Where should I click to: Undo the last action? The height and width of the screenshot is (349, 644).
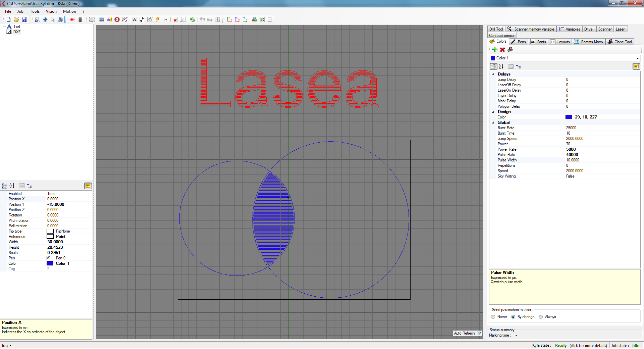tap(202, 19)
